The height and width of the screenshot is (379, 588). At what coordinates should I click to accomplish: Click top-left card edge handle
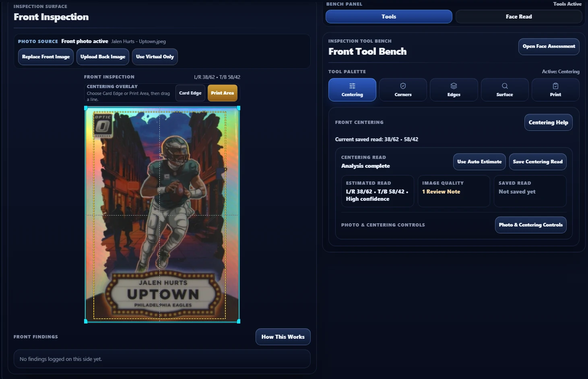click(86, 108)
